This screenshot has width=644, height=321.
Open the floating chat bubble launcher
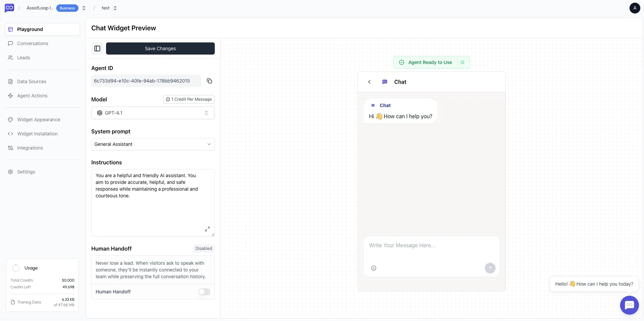(629, 305)
